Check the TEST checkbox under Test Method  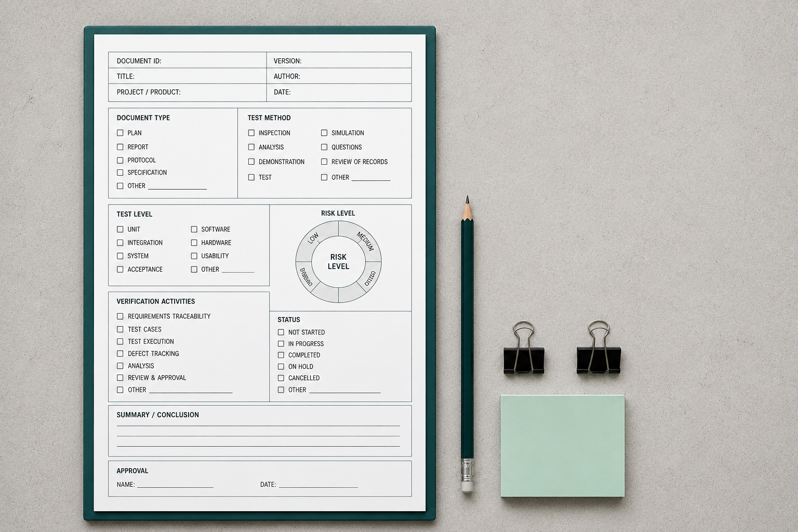251,177
